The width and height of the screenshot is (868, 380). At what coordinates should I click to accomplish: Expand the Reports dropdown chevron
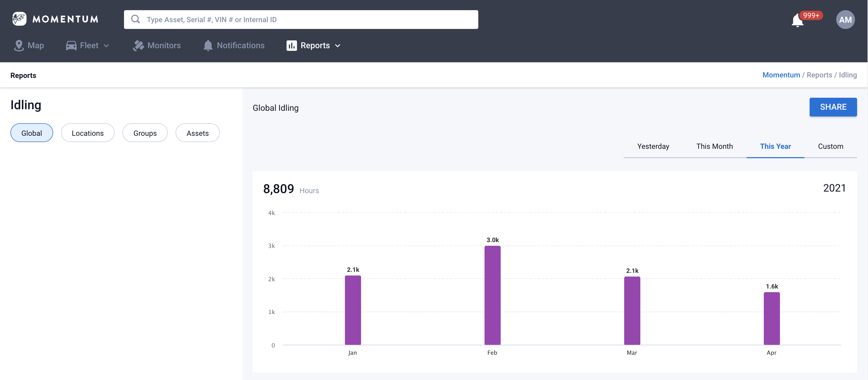pyautogui.click(x=338, y=46)
